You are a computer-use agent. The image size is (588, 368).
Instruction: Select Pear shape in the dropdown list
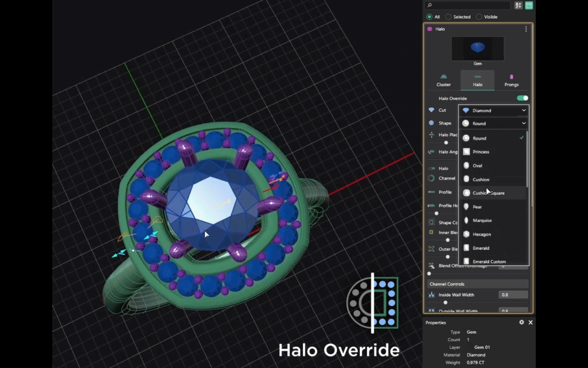pyautogui.click(x=477, y=207)
